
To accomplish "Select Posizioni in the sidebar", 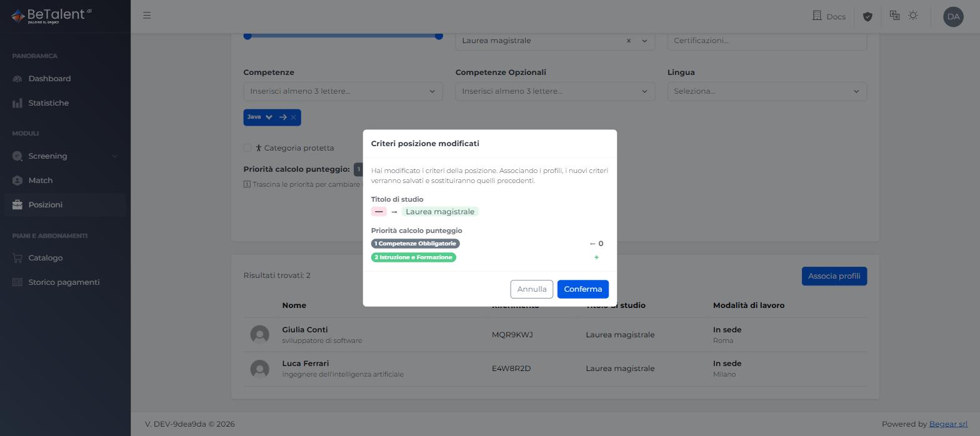I will click(x=65, y=205).
